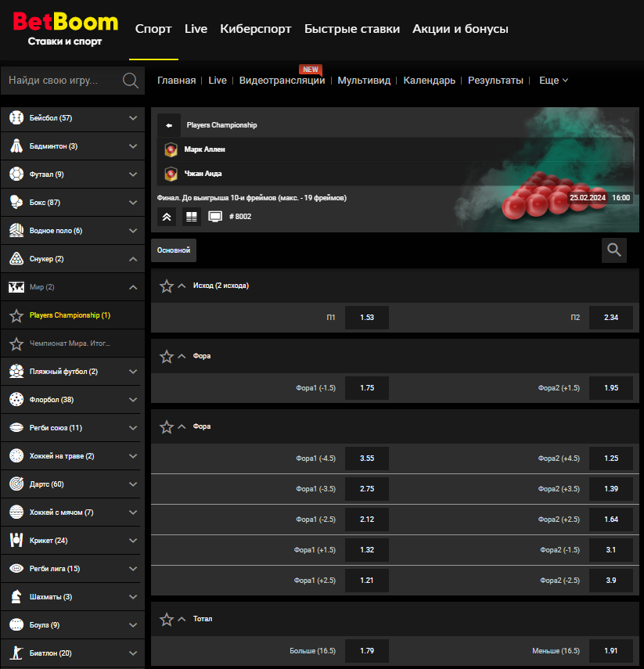Viewport: 644px width, 669px height.
Task: Bet on П2 odds 2.34
Action: click(611, 318)
